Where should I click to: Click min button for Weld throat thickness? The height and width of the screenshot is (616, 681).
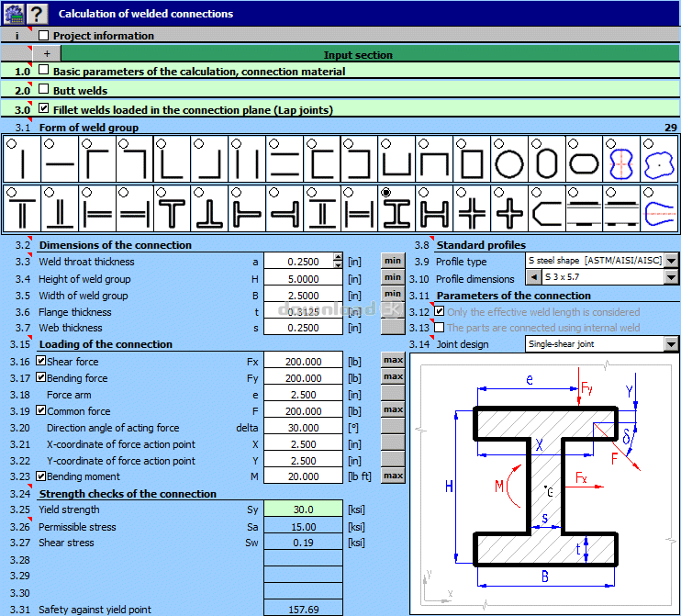393,262
